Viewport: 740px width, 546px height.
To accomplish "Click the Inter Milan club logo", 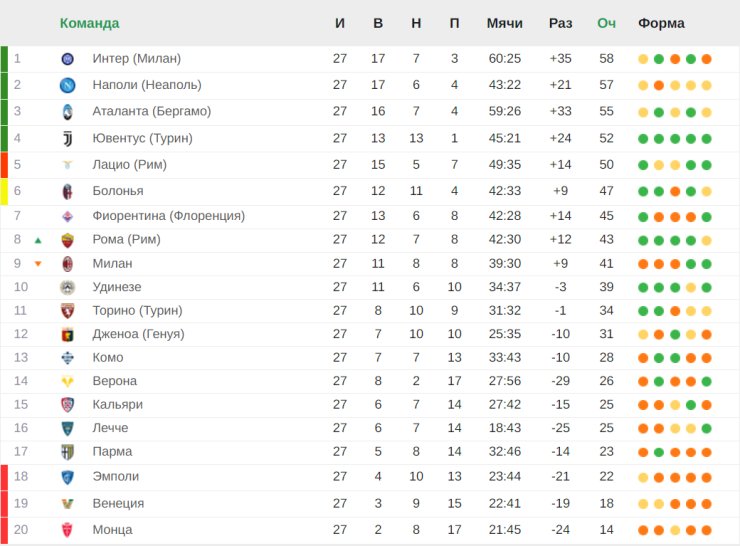I will click(x=67, y=59).
